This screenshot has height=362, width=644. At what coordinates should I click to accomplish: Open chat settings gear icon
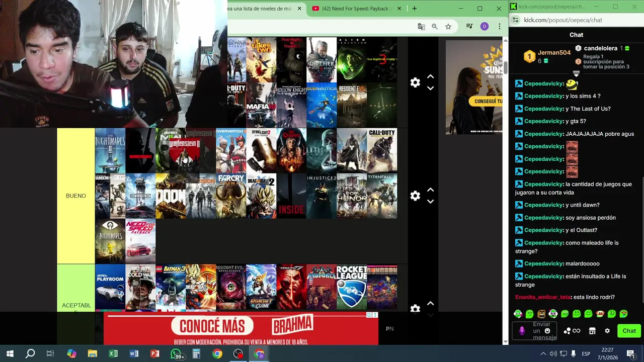click(x=607, y=331)
